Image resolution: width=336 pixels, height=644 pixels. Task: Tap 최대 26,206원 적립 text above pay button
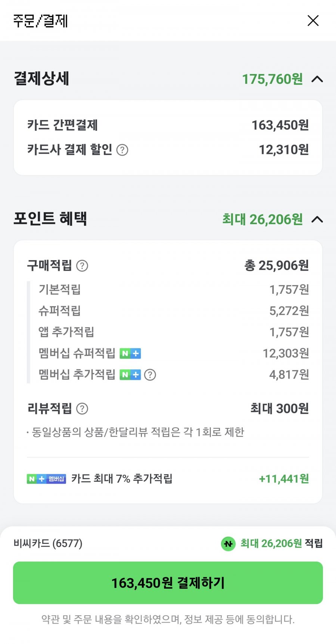(x=281, y=543)
